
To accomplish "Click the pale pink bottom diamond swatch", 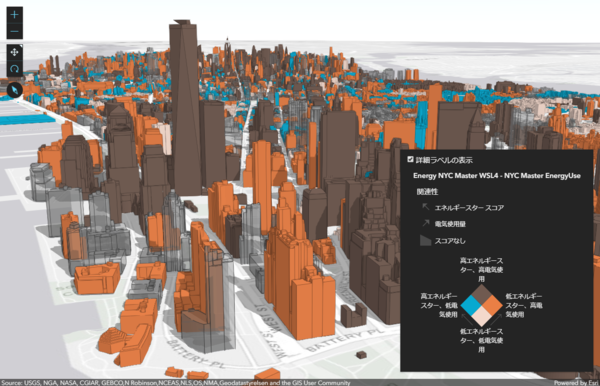I will point(481,316).
